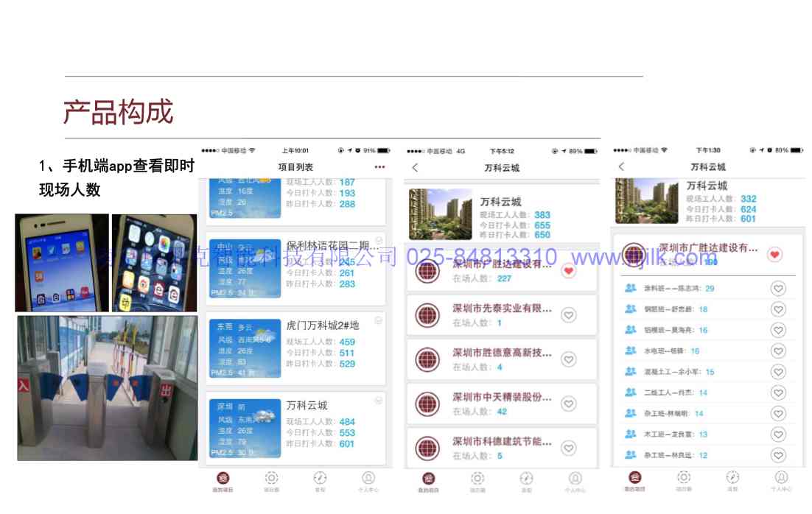
Task: Click today's check-in count 655 on middle phone
Action: (542, 225)
